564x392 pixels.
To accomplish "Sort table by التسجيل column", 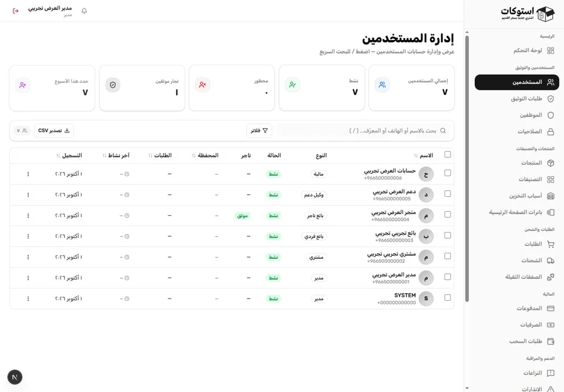I will click(x=69, y=156).
